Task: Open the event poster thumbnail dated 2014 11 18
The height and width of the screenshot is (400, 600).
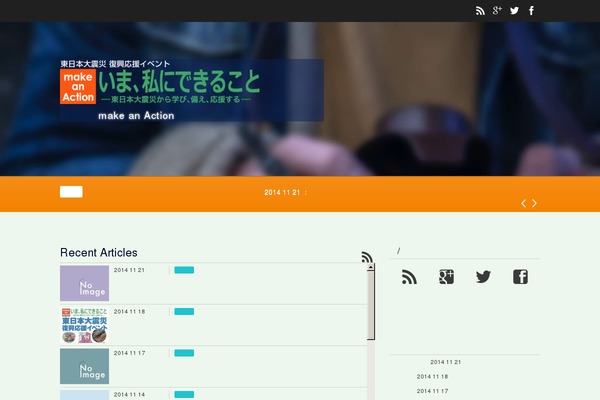Action: coord(85,325)
